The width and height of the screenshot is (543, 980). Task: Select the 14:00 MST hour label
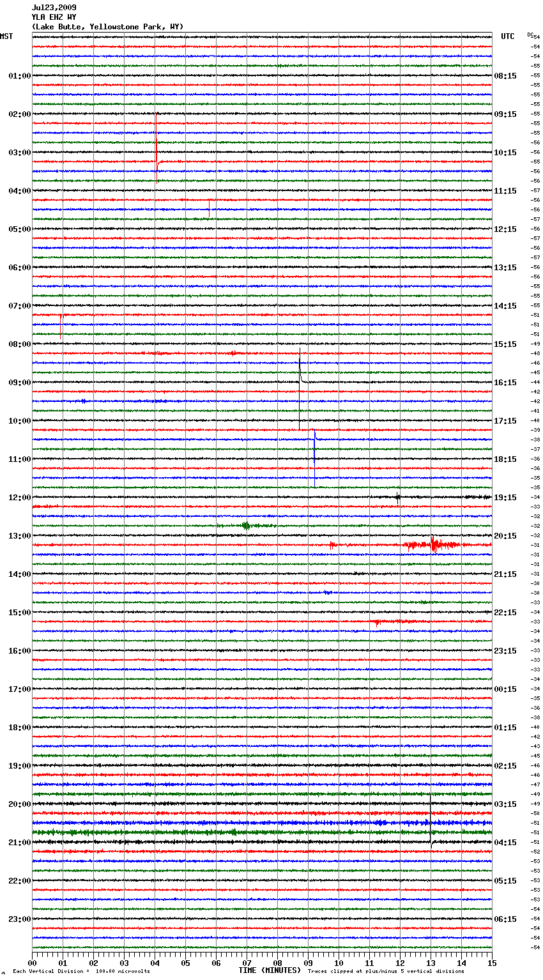[x=20, y=574]
